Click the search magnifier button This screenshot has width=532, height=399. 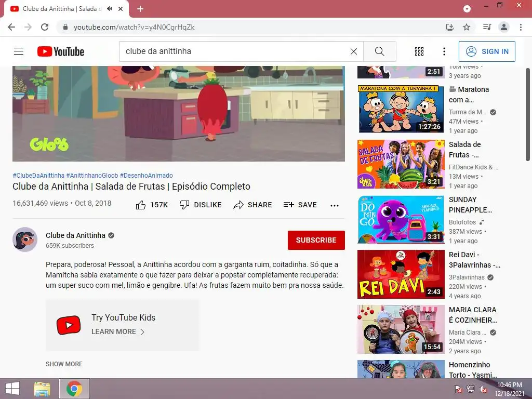(x=380, y=51)
